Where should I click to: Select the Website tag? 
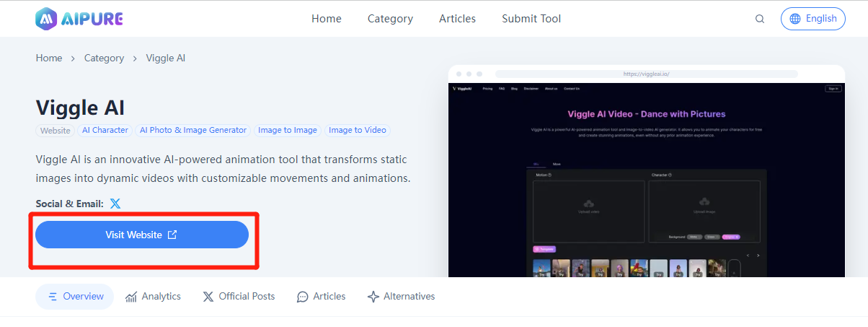click(56, 131)
